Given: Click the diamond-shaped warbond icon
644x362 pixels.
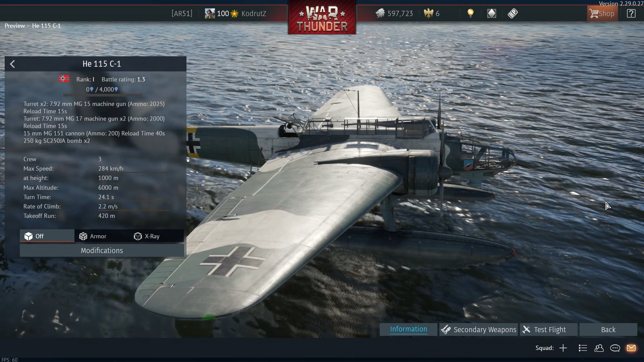Looking at the screenshot, I should [492, 13].
